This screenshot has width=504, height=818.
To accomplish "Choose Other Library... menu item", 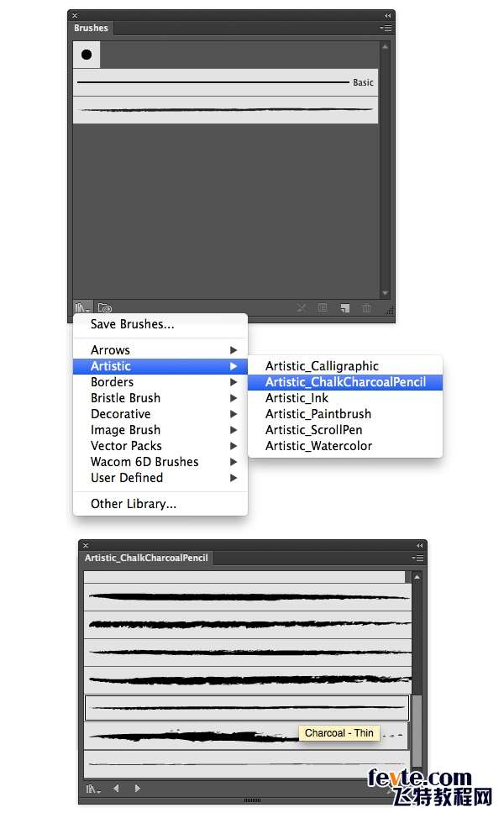I will pos(160,504).
